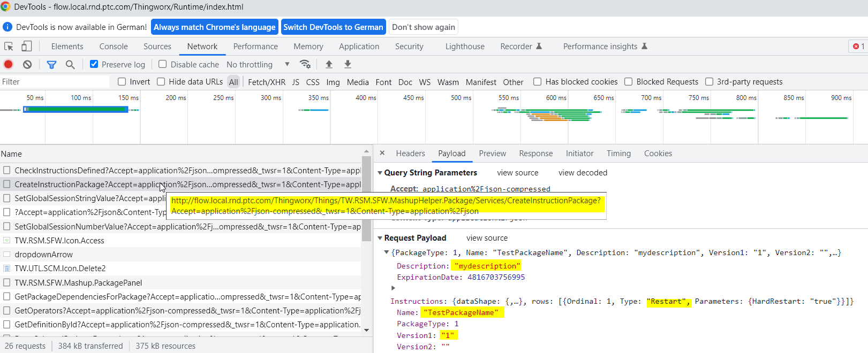This screenshot has height=353, width=868.
Task: Clear the network log
Action: pyautogui.click(x=27, y=64)
